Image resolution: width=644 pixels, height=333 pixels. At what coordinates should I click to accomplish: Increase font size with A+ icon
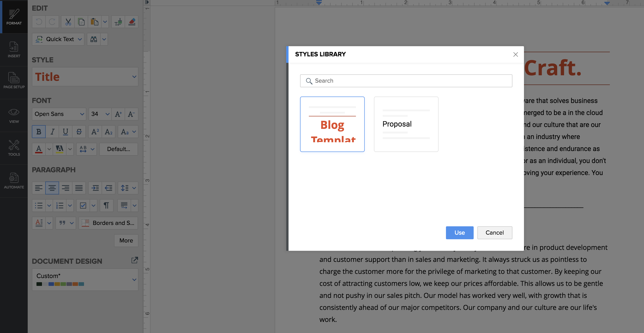pos(118,114)
